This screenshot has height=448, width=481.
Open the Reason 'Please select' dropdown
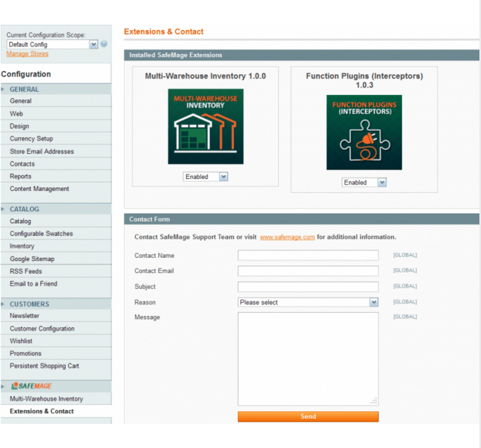(308, 302)
